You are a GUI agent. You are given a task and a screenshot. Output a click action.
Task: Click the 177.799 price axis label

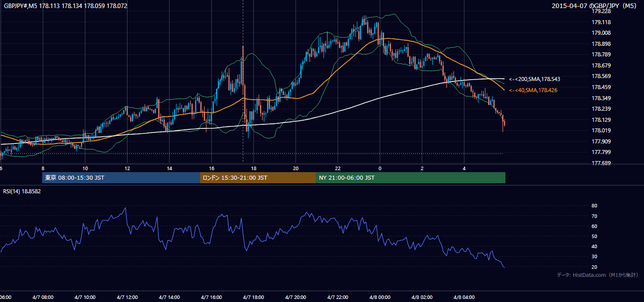click(601, 152)
